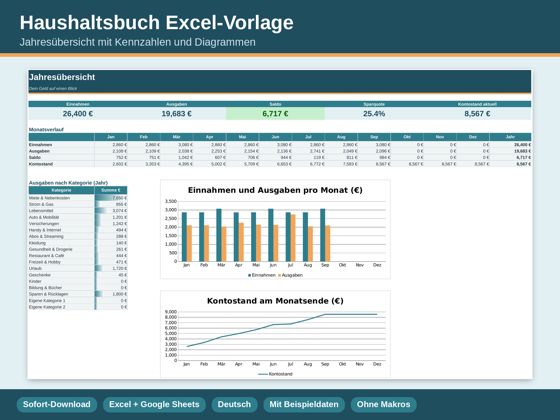Open the Mit Beispieldaten badge
Viewport: 560px width, 420px height.
coord(304,404)
